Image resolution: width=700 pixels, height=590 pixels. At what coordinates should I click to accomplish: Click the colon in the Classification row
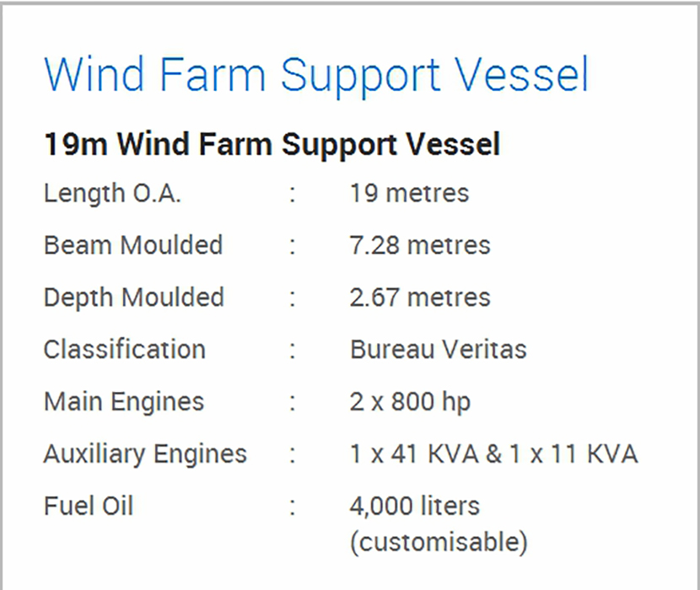coord(293,350)
